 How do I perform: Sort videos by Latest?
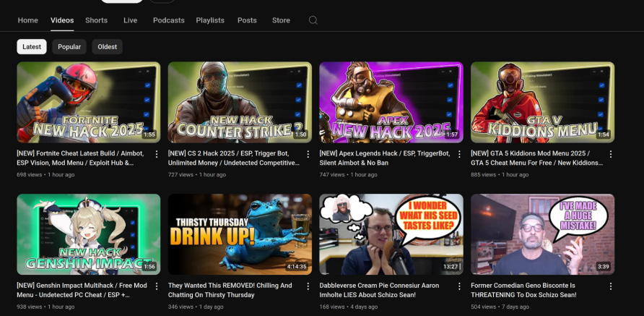tap(32, 47)
